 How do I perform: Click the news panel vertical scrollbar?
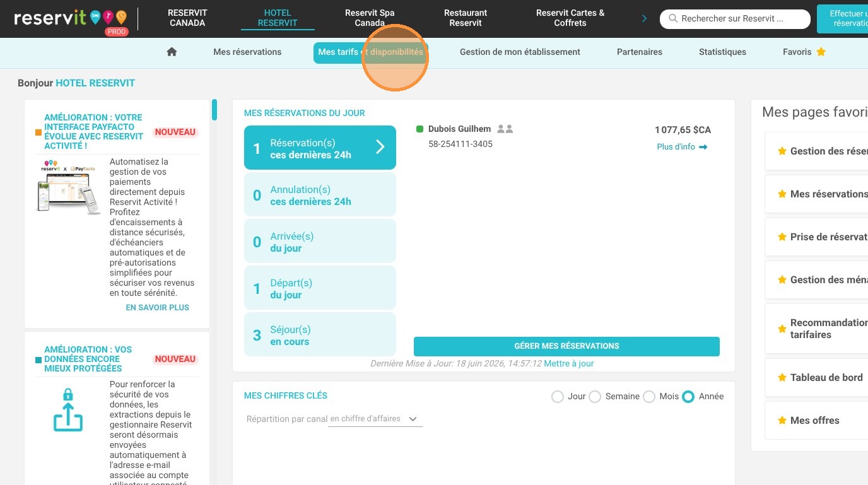click(x=214, y=110)
